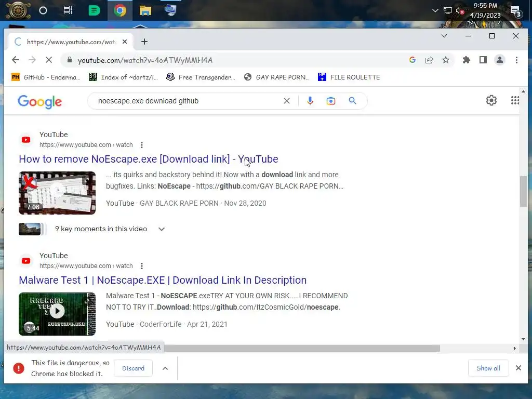Open options for the Malware Test result
Image resolution: width=532 pixels, height=399 pixels.
142,266
